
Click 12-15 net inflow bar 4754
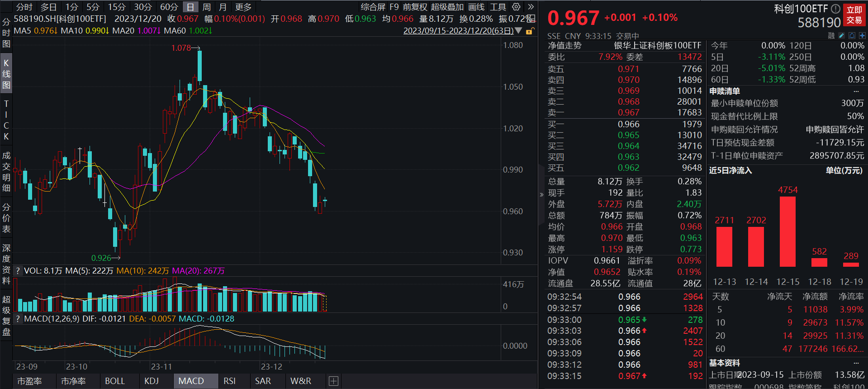pyautogui.click(x=787, y=231)
